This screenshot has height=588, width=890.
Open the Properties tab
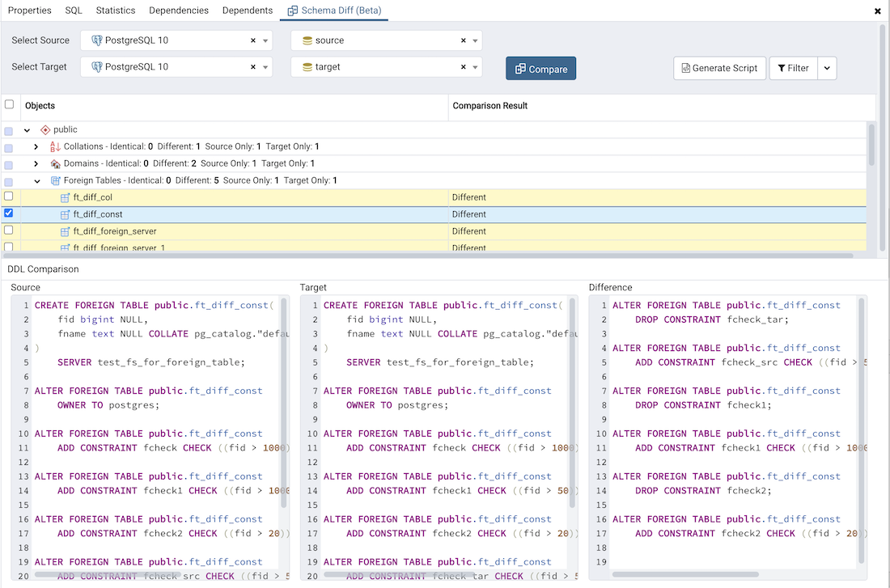click(29, 11)
